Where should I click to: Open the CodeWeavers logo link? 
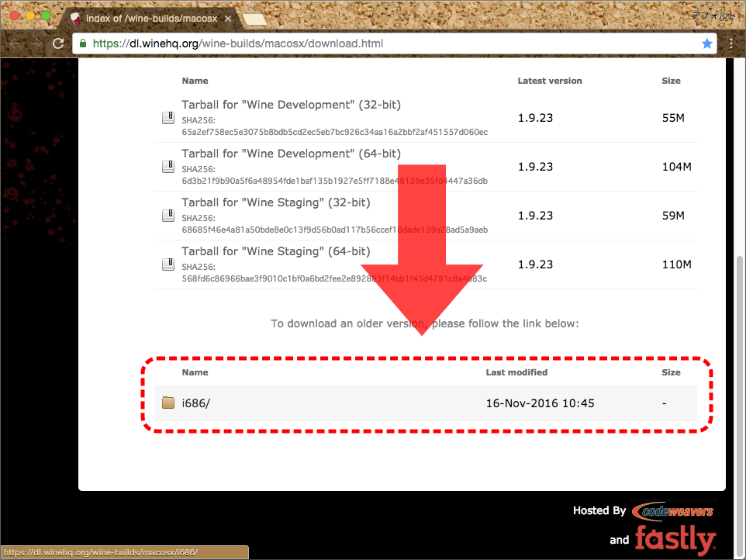point(674,511)
